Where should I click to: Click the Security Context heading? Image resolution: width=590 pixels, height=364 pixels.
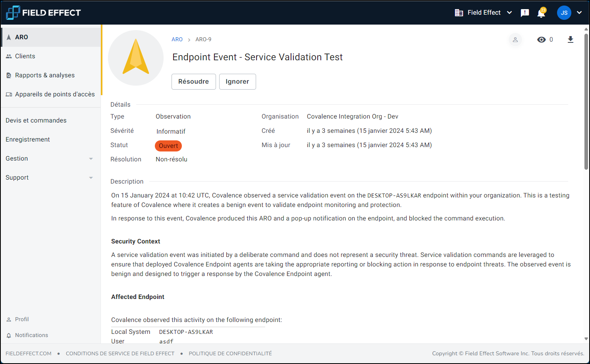(x=135, y=241)
